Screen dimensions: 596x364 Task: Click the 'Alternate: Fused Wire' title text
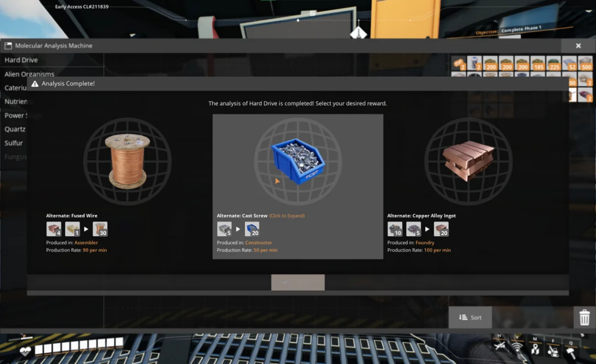tap(72, 216)
